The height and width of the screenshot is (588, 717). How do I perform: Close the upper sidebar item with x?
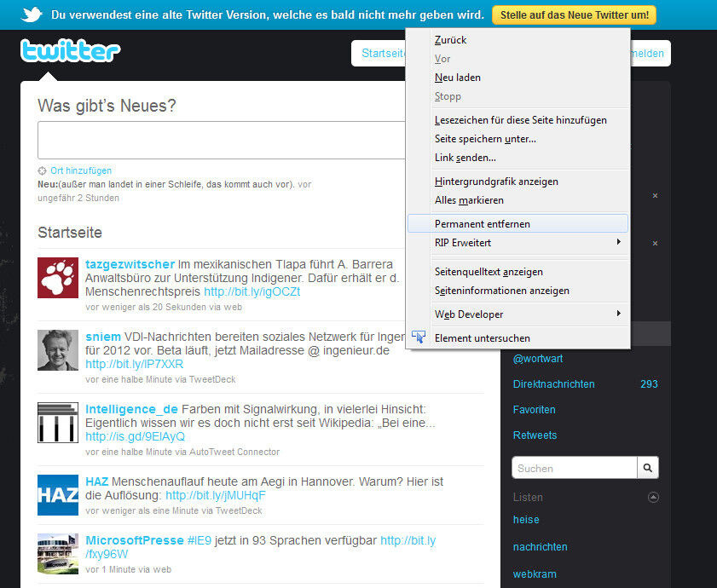[x=655, y=196]
